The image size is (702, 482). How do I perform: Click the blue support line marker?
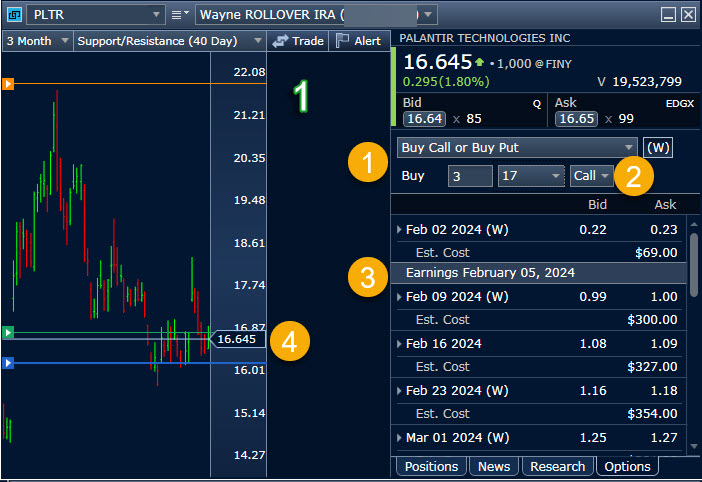pyautogui.click(x=8, y=363)
